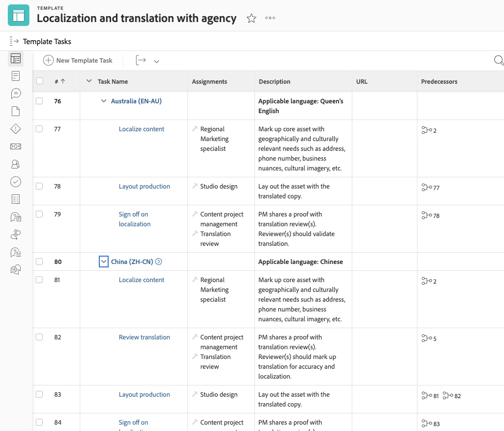Toggle the select-all checkbox in table header
Viewport: 504px width, 431px height.
(40, 81)
